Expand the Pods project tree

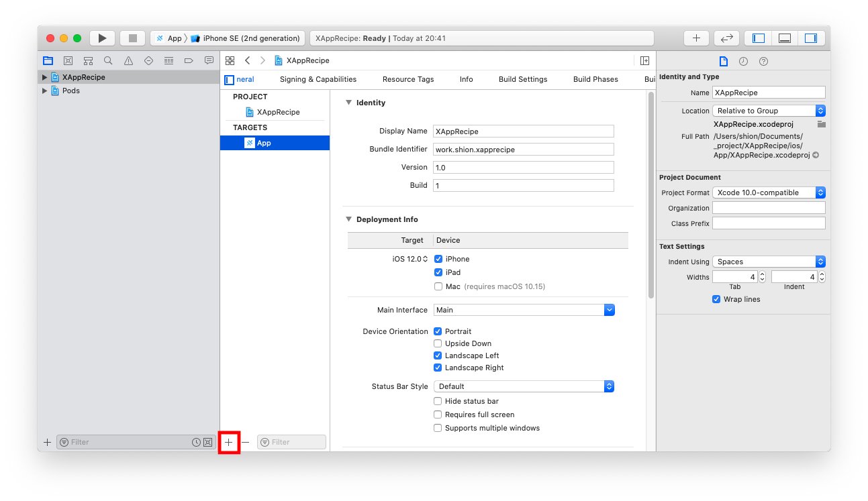click(45, 91)
